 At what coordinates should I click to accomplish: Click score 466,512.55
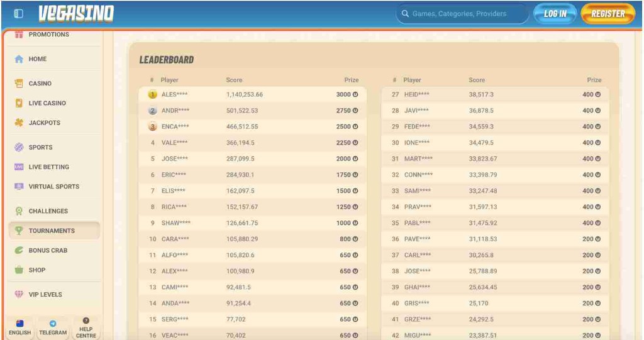point(242,126)
